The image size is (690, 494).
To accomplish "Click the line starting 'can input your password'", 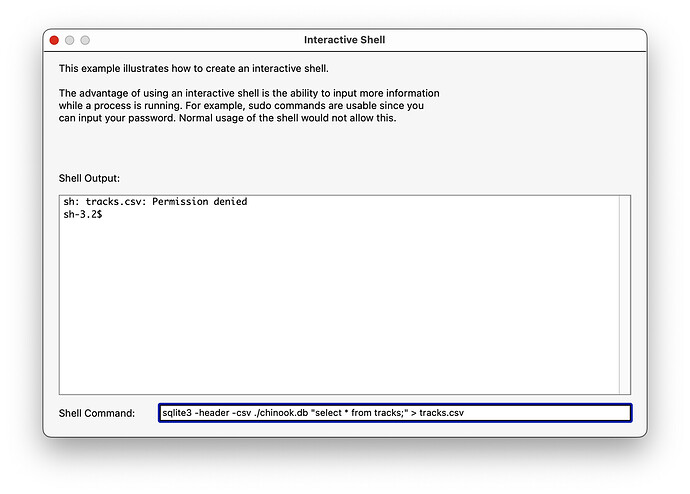I will click(x=228, y=118).
